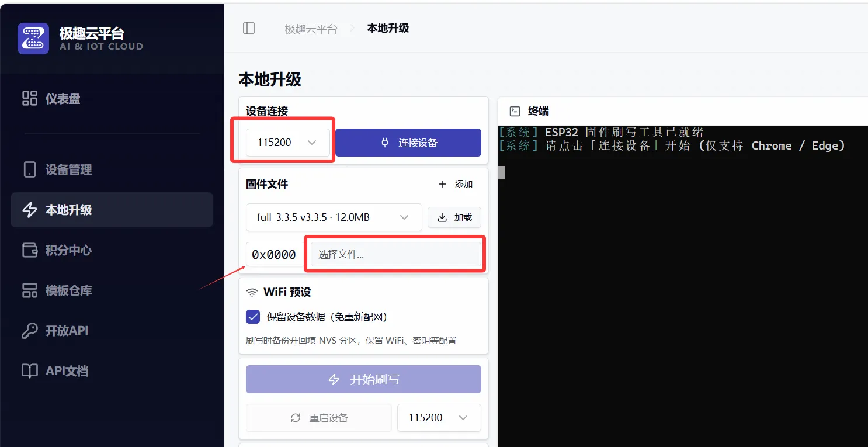The height and width of the screenshot is (447, 868).
Task: Open baud rate dropdown beside 重启设备
Action: (439, 418)
